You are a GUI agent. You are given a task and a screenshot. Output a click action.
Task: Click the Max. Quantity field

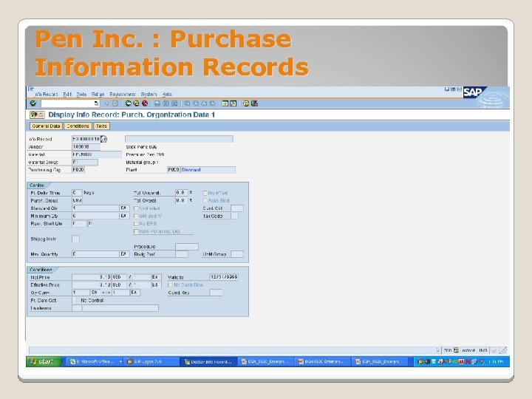pyautogui.click(x=95, y=254)
